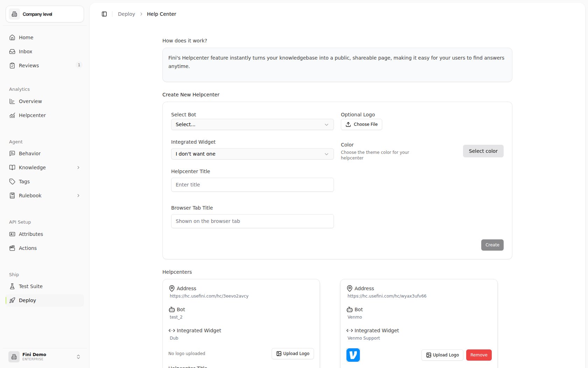Click the Venmo logo thumbnail

(353, 355)
